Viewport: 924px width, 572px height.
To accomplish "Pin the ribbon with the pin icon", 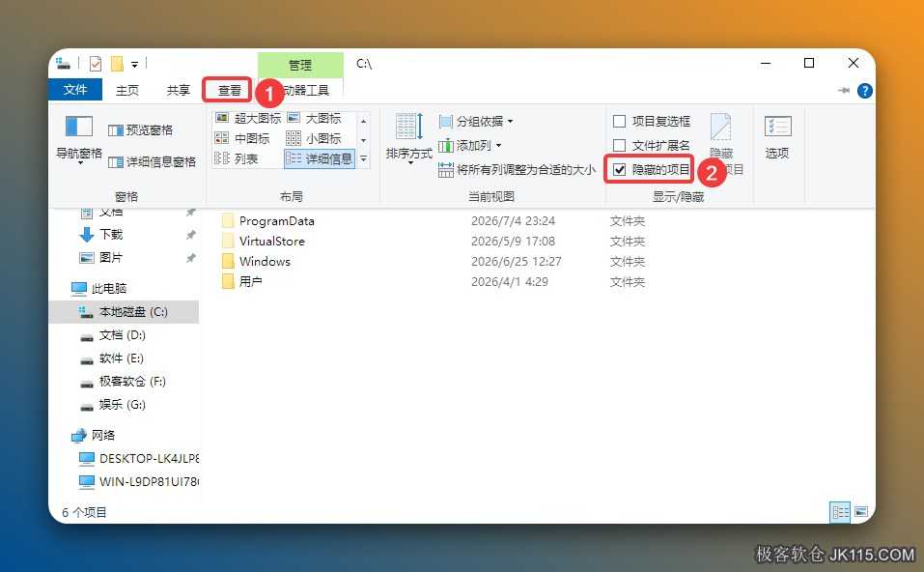I will pyautogui.click(x=843, y=90).
